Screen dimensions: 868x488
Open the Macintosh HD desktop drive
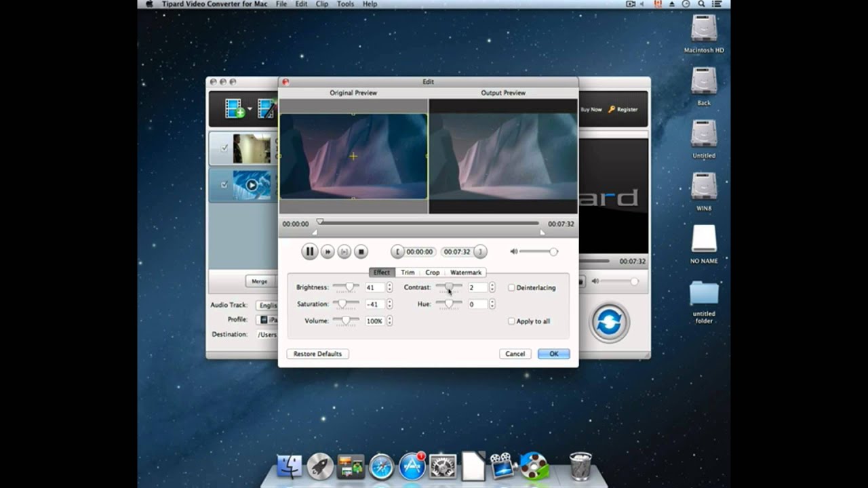click(x=704, y=35)
